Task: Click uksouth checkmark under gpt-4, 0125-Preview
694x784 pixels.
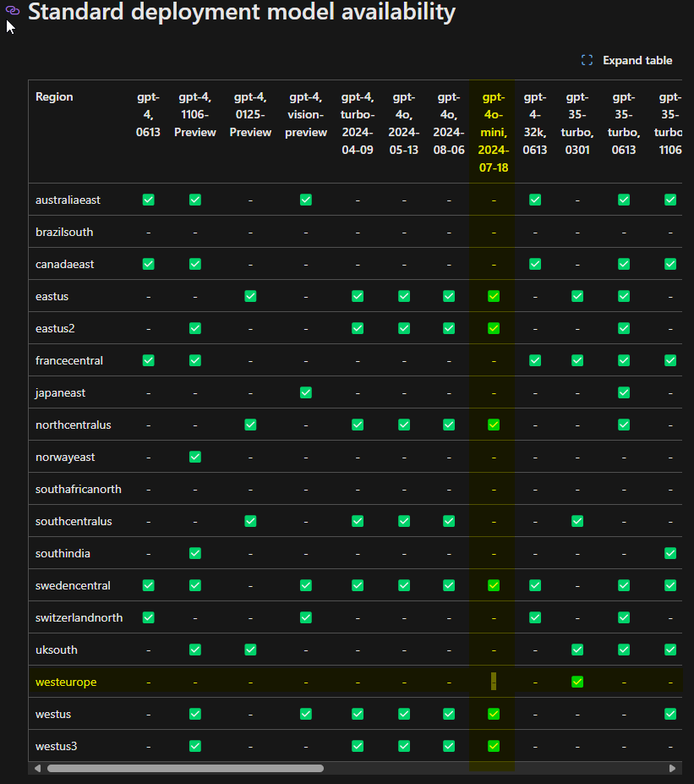Action: pyautogui.click(x=250, y=650)
